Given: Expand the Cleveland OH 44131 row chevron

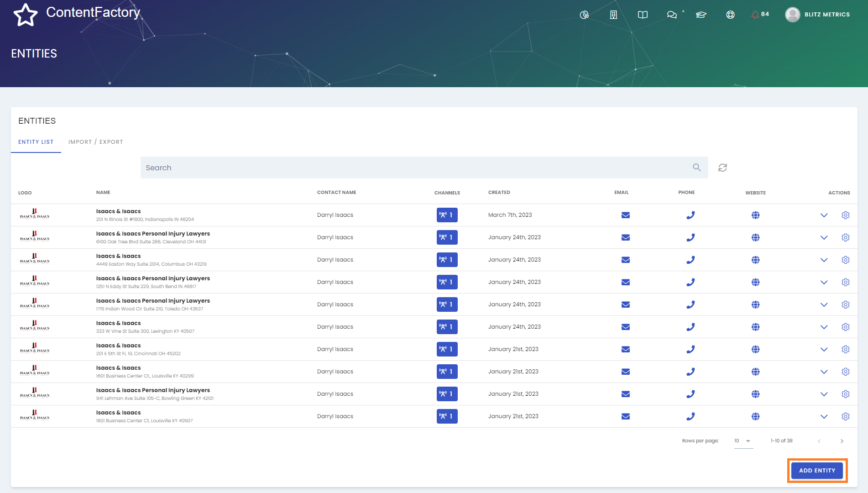Looking at the screenshot, I should click(x=824, y=237).
